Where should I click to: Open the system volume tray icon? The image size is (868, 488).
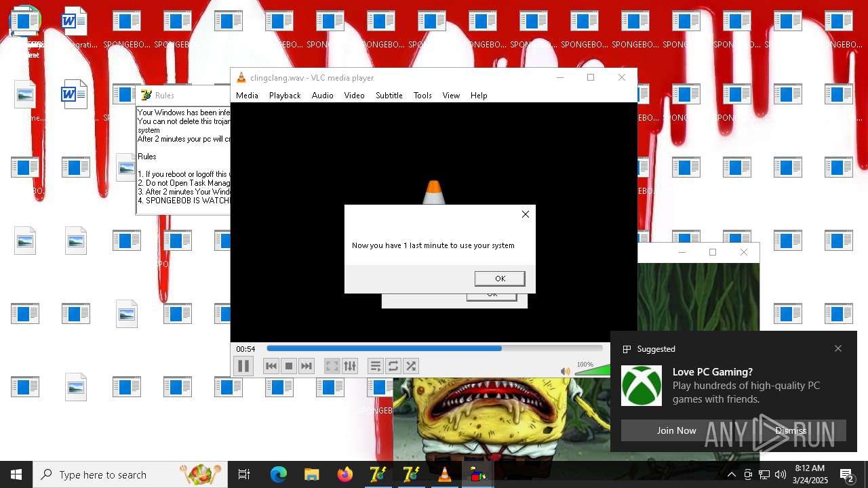click(781, 474)
